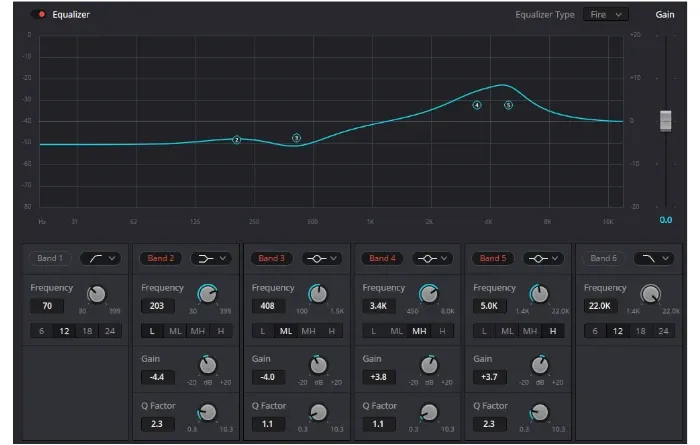Select node 2 on the EQ curve
700x445 pixels.
point(237,140)
